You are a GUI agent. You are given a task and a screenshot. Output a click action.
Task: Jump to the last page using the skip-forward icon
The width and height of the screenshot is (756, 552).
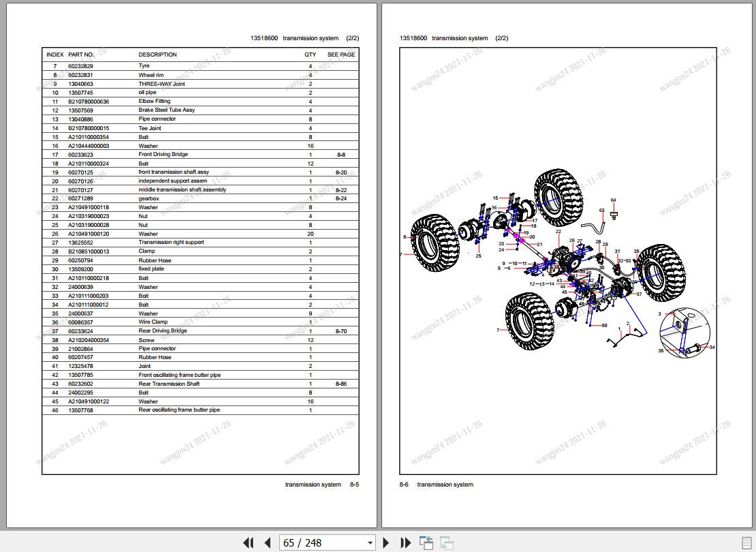tap(405, 542)
